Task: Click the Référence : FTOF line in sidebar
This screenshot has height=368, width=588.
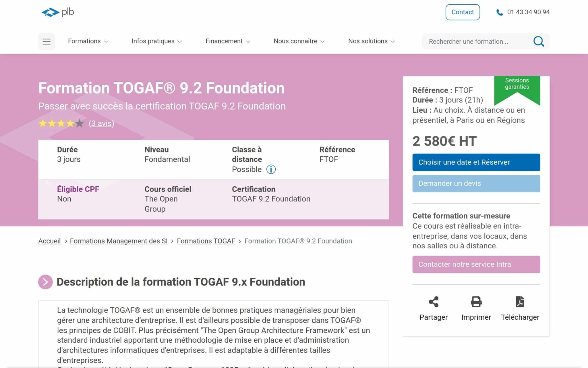Action: pos(442,90)
